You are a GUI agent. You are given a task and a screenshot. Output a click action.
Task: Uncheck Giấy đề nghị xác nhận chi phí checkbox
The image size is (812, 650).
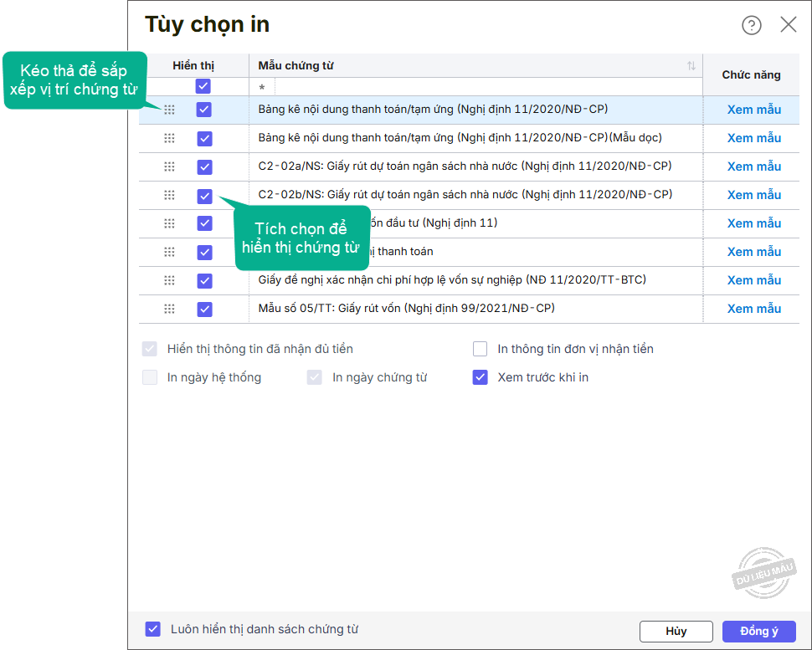click(x=204, y=281)
